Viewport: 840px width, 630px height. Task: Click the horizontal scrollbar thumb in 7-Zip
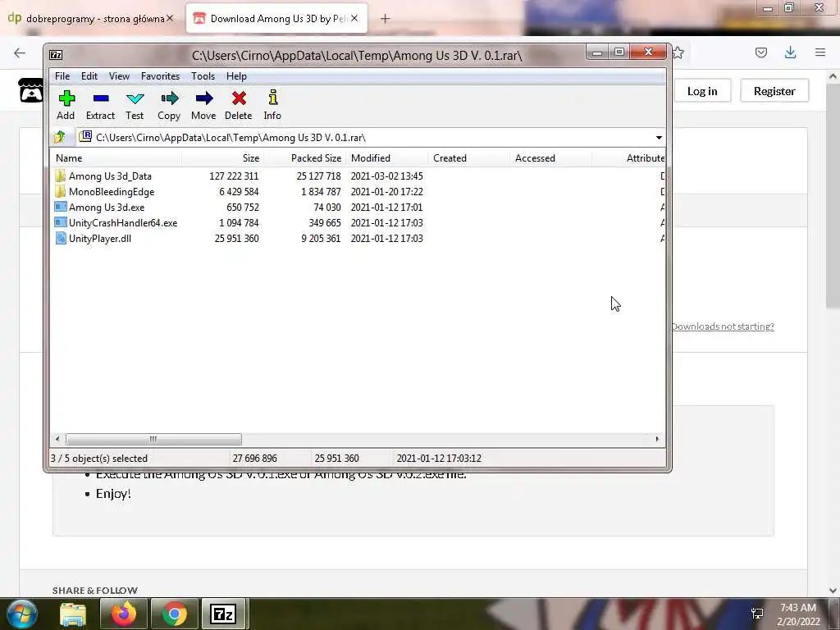[153, 440]
